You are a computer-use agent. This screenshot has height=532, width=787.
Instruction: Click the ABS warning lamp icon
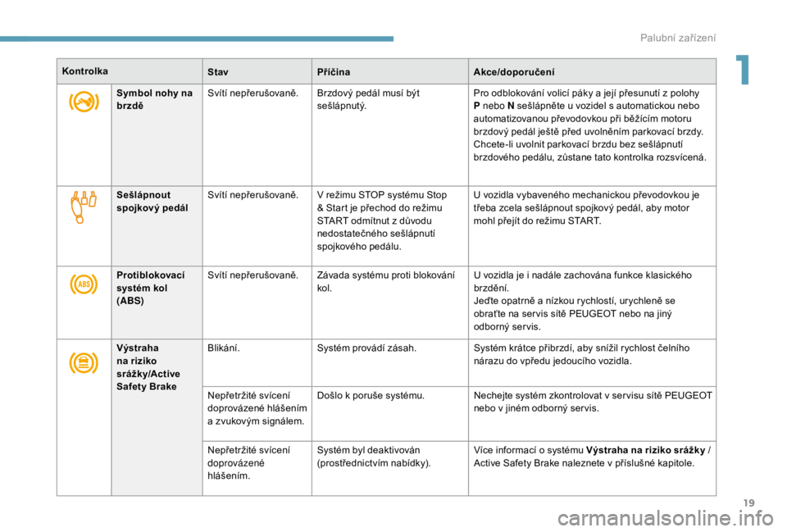pos(84,284)
